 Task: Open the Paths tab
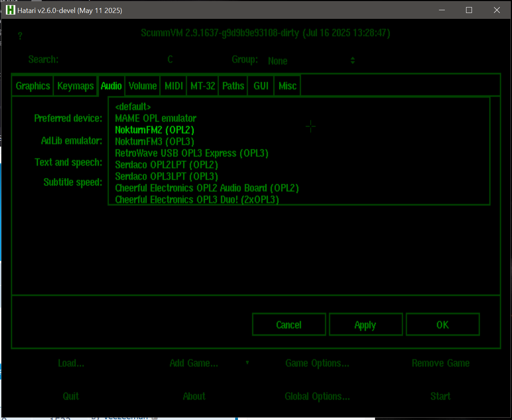pyautogui.click(x=233, y=86)
